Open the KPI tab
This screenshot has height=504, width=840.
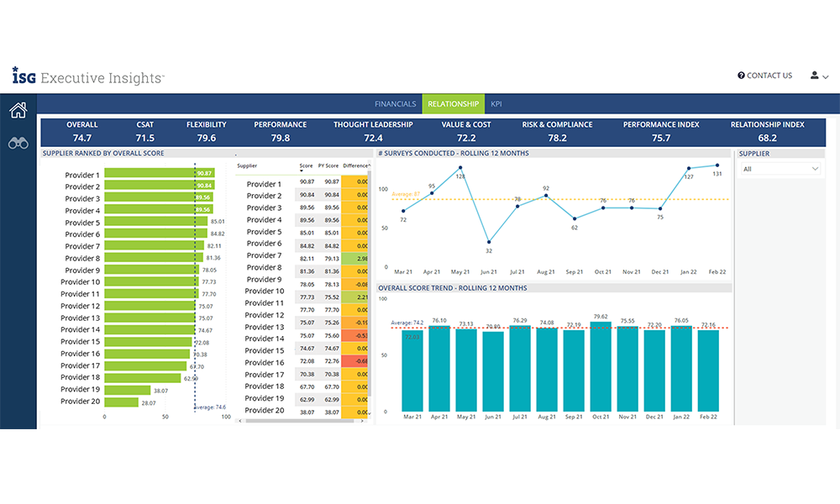tap(496, 104)
